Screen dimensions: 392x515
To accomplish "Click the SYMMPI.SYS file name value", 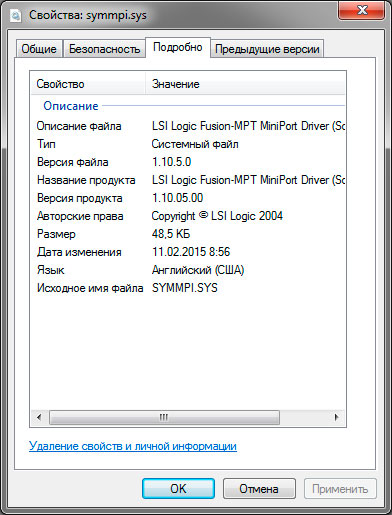I will 185,288.
